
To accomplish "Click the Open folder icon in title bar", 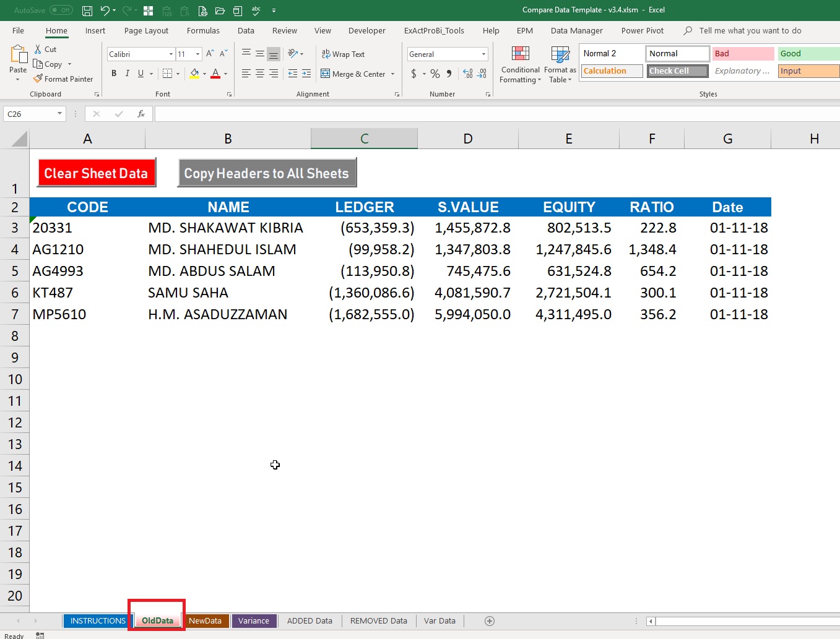I will [220, 11].
